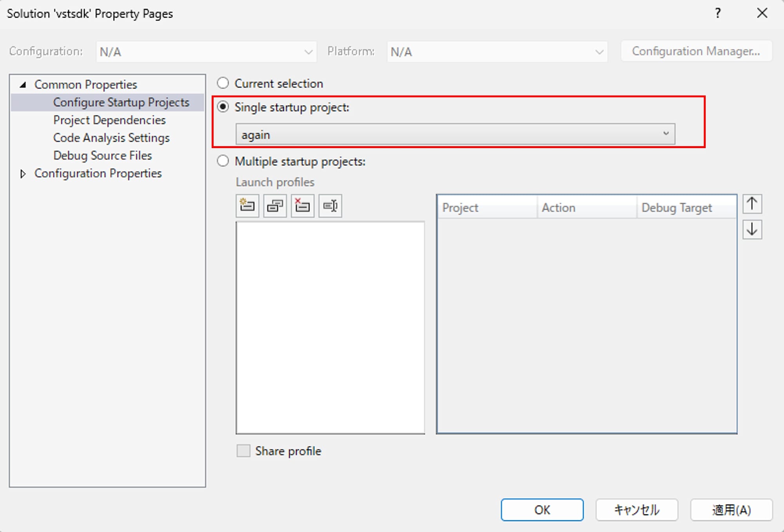Click the help question mark icon

pyautogui.click(x=717, y=13)
